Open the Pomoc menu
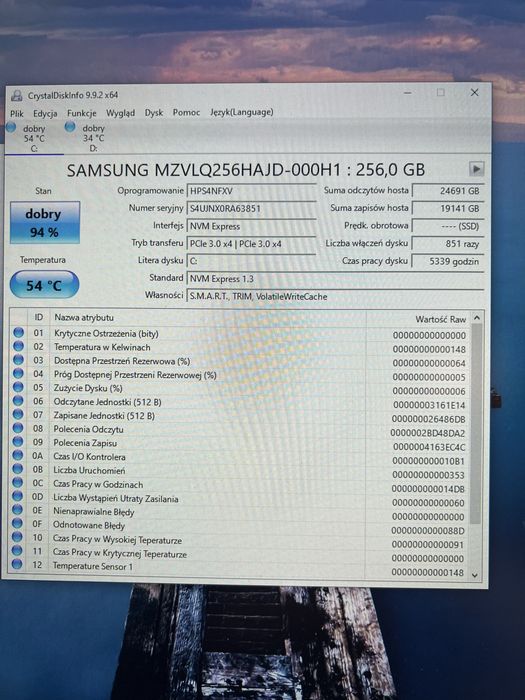Screen dimensions: 525x700 coord(186,112)
